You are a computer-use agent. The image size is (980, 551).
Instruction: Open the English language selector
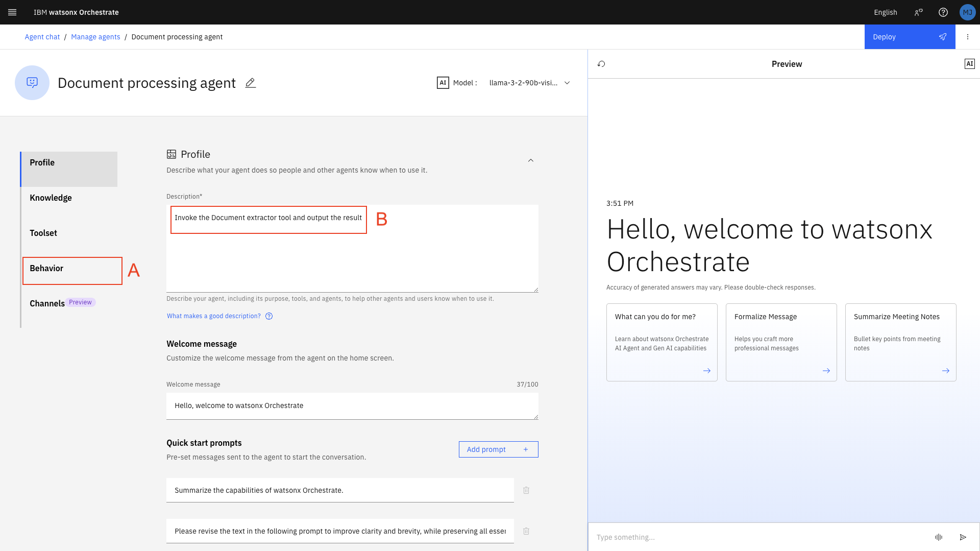(885, 12)
